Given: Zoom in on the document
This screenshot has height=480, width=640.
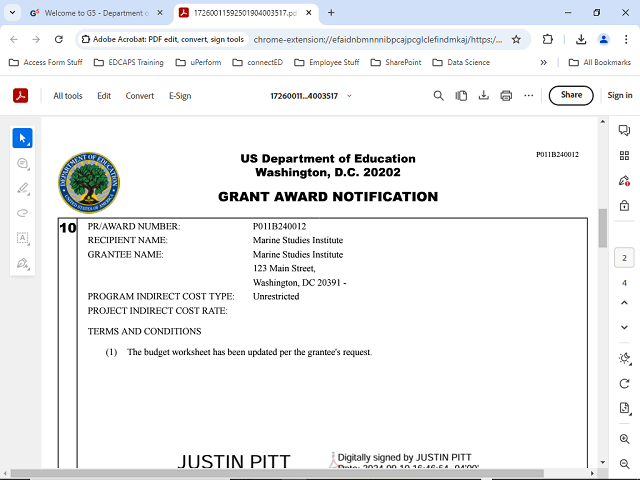Looking at the screenshot, I should [624, 439].
